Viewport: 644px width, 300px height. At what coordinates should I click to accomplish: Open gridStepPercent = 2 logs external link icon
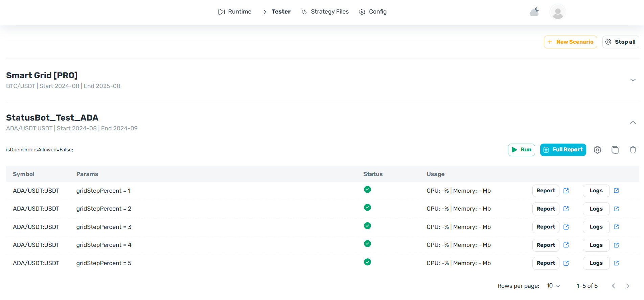point(616,209)
